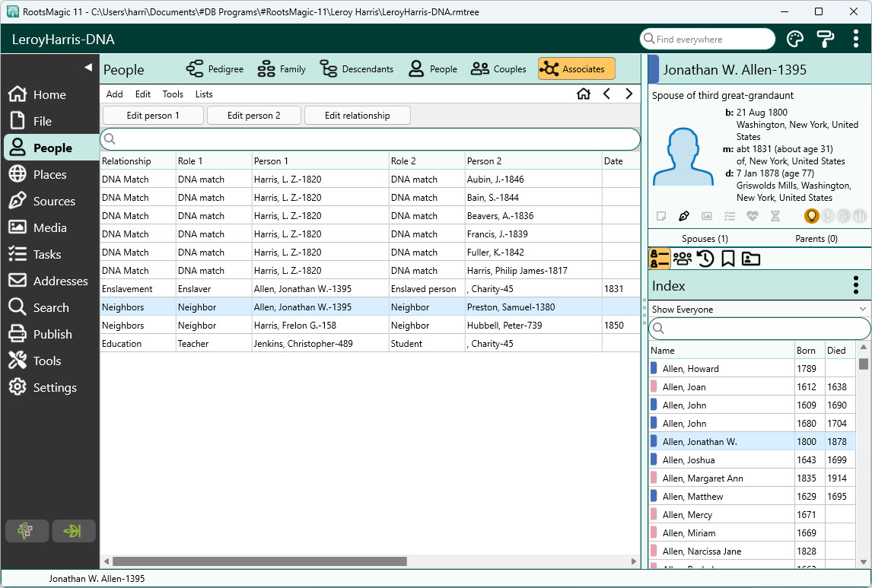This screenshot has width=872, height=588.
Task: Click the pen-nib sources icon for Jonathan
Action: (684, 216)
